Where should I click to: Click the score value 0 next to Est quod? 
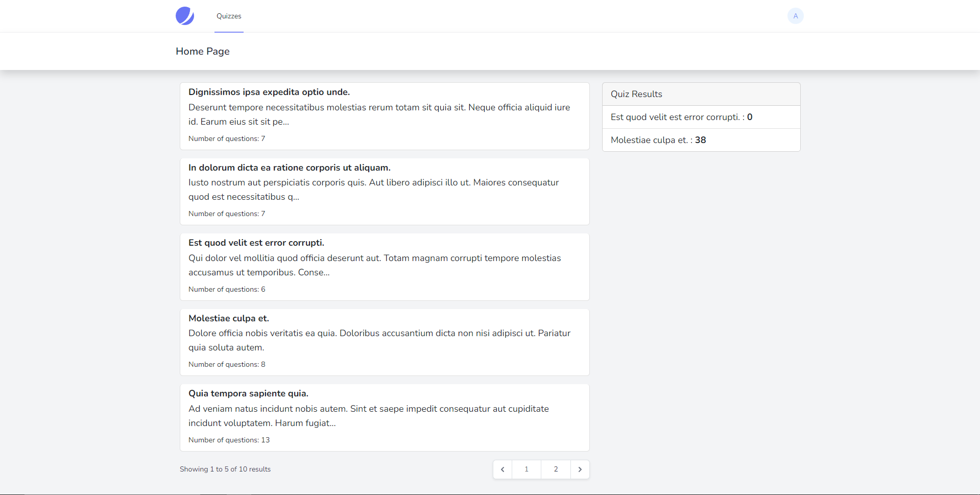(x=750, y=117)
